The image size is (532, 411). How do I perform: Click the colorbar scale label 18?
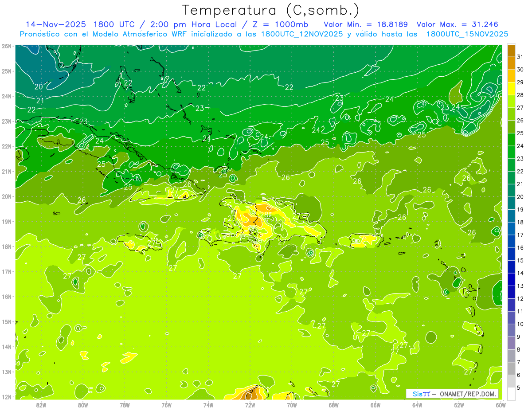[x=520, y=222]
